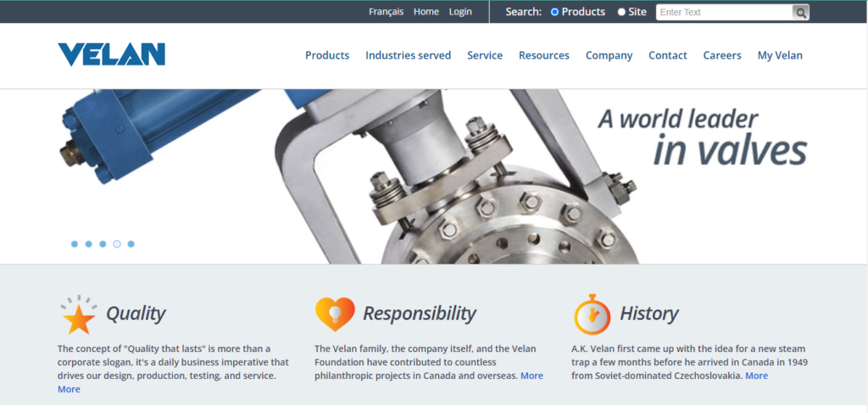The image size is (868, 413).
Task: Open the Products navigation menu
Action: click(327, 55)
